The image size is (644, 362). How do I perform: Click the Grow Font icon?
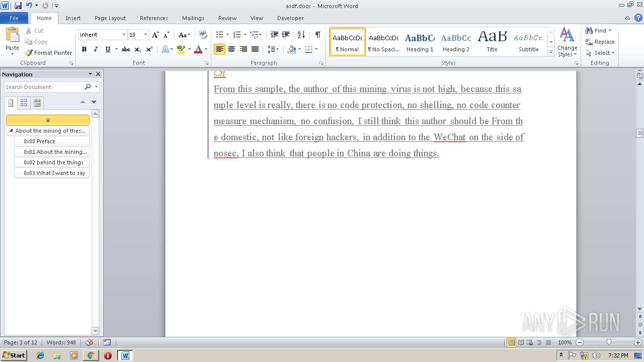click(155, 35)
